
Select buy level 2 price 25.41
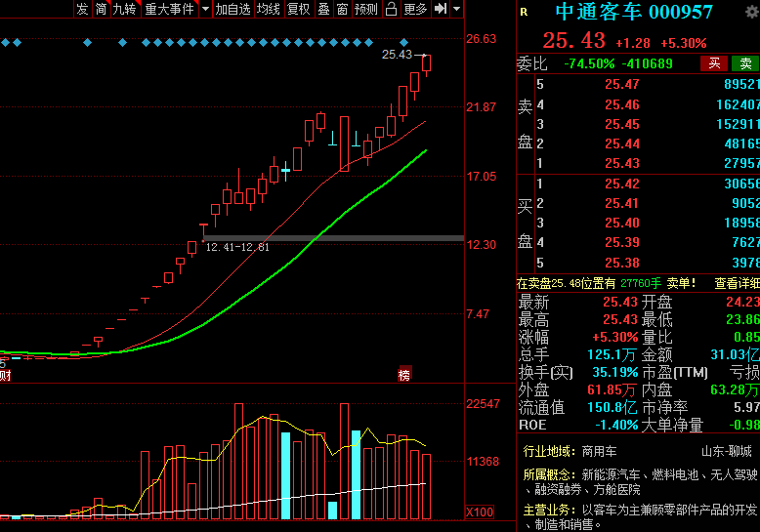622,203
